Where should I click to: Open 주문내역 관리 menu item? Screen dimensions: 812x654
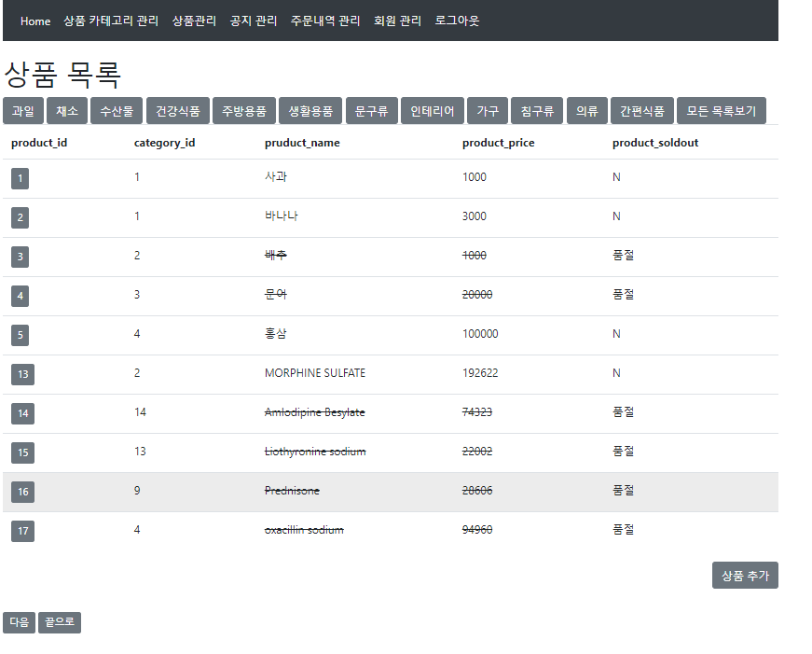click(x=325, y=21)
